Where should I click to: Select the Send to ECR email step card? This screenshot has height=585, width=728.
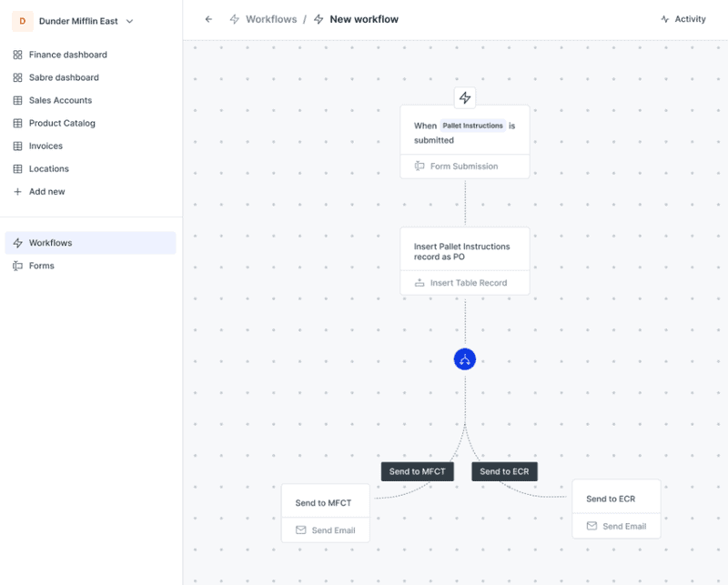616,509
